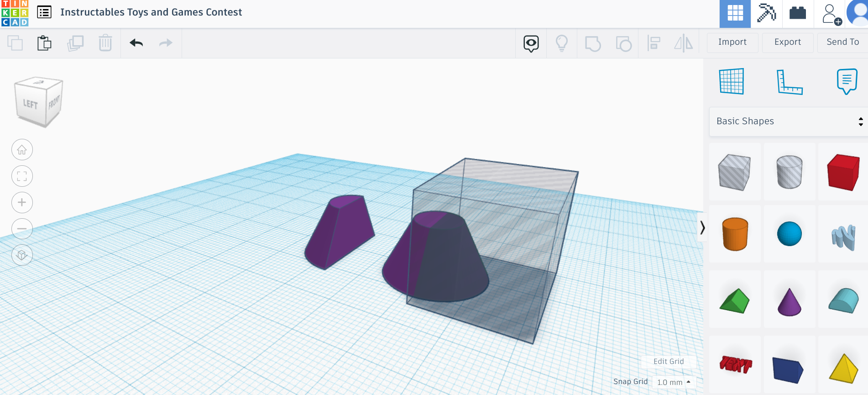Pick the Scribble shape
868x395 pixels.
point(843,237)
